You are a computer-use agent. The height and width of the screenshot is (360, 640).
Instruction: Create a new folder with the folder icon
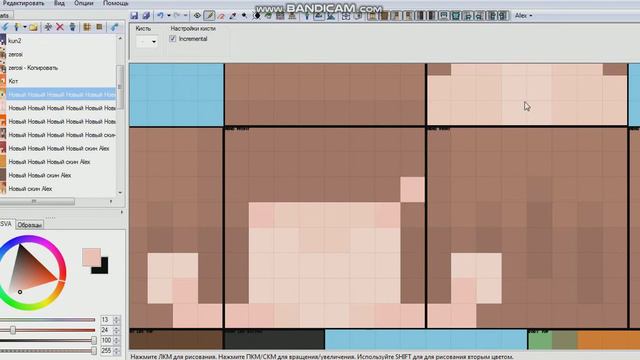pyautogui.click(x=33, y=27)
